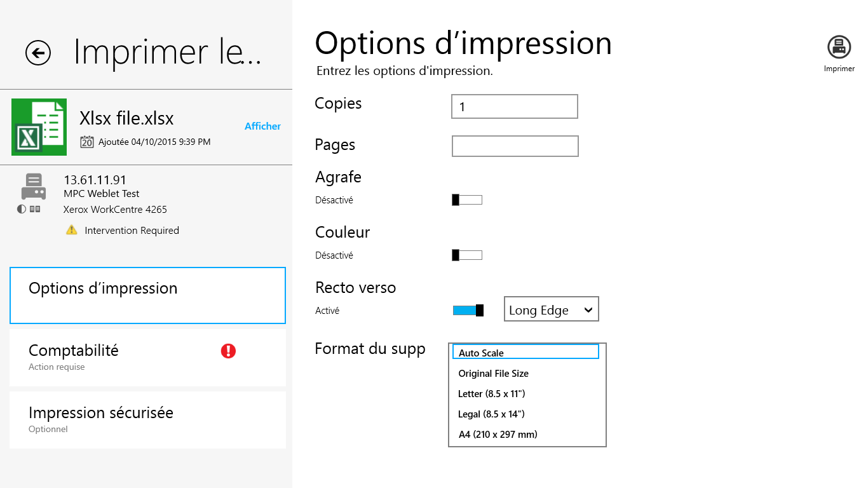The width and height of the screenshot is (868, 488).
Task: Select Auto Scale in format list
Action: click(x=526, y=353)
